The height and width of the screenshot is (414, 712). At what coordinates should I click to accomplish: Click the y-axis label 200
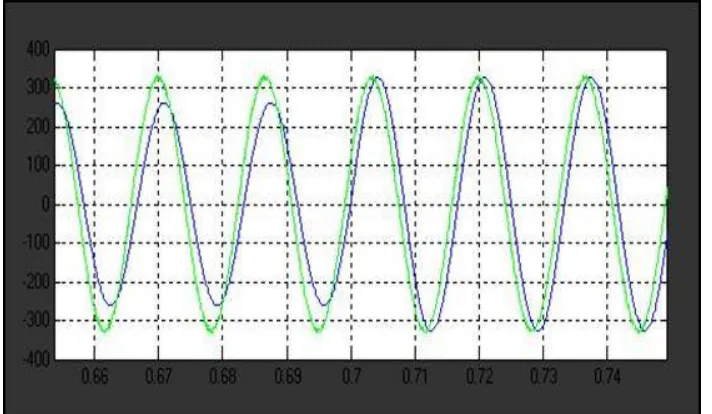click(x=38, y=127)
